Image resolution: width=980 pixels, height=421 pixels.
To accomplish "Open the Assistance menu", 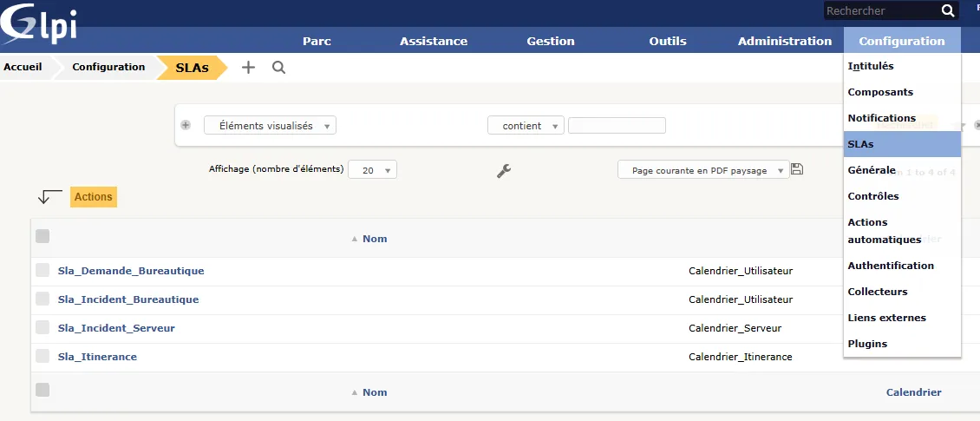I will (434, 42).
